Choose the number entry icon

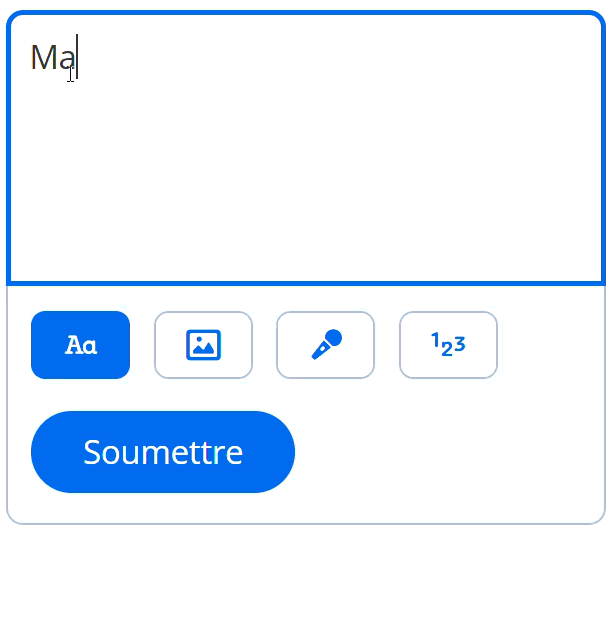point(448,345)
